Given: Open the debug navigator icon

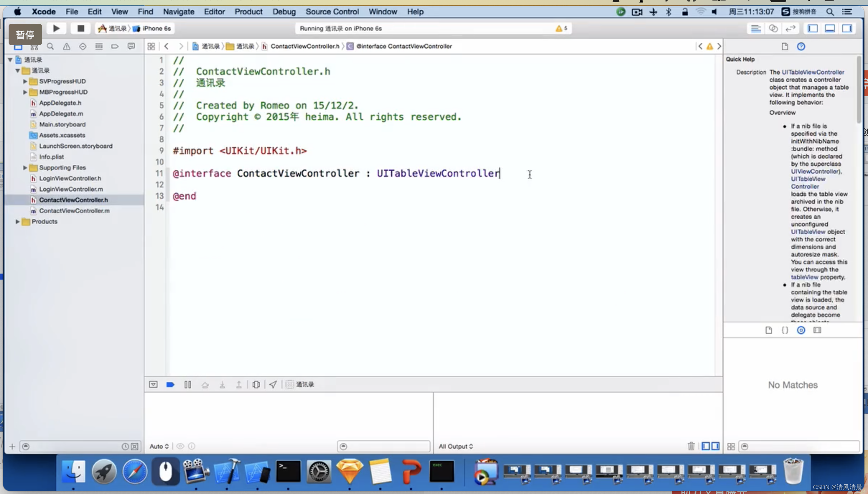Looking at the screenshot, I should pyautogui.click(x=99, y=46).
